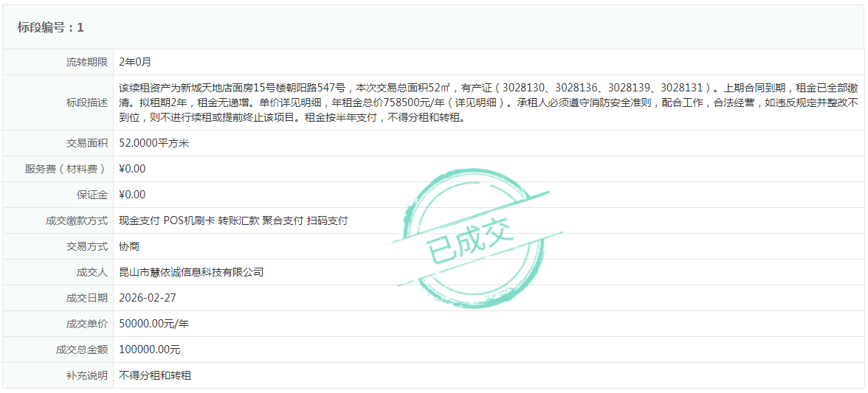868x393 pixels.
Task: Click the 成交缴款方式 row label
Action: [77, 220]
